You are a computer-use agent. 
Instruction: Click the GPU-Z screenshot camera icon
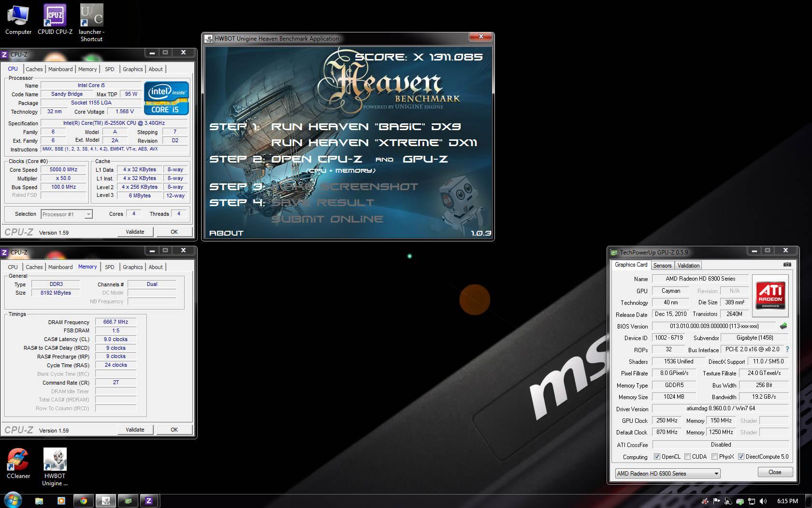[787, 265]
